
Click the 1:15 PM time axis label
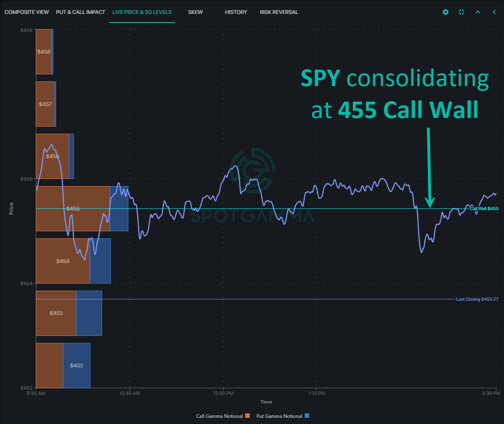tap(316, 393)
